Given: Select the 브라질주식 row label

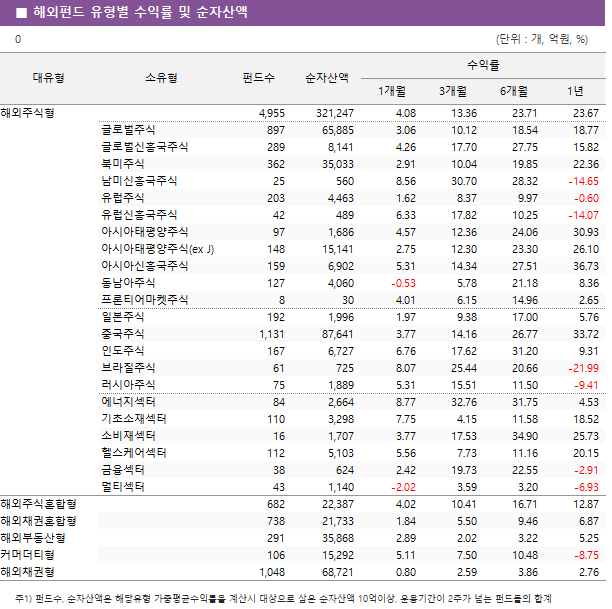Looking at the screenshot, I should pyautogui.click(x=128, y=368).
